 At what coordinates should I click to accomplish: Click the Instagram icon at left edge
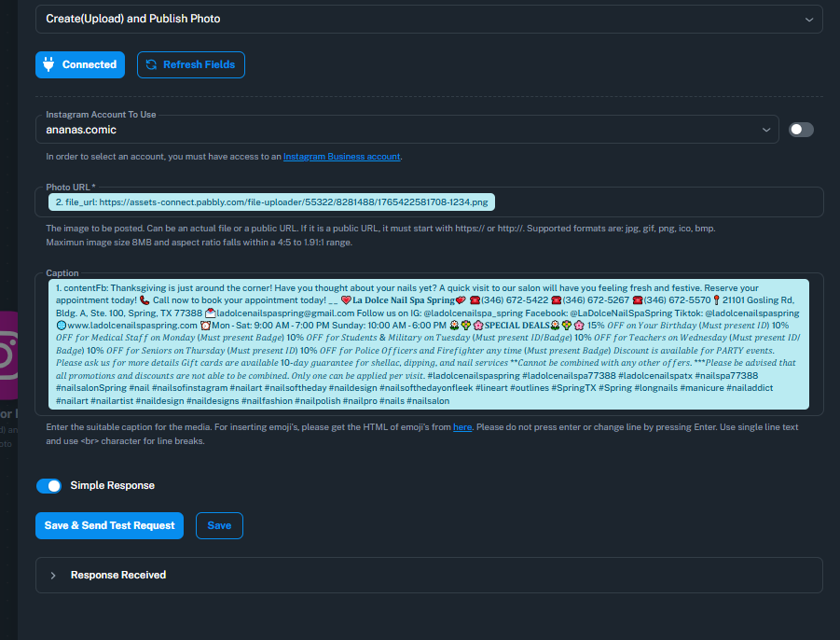(x=8, y=355)
